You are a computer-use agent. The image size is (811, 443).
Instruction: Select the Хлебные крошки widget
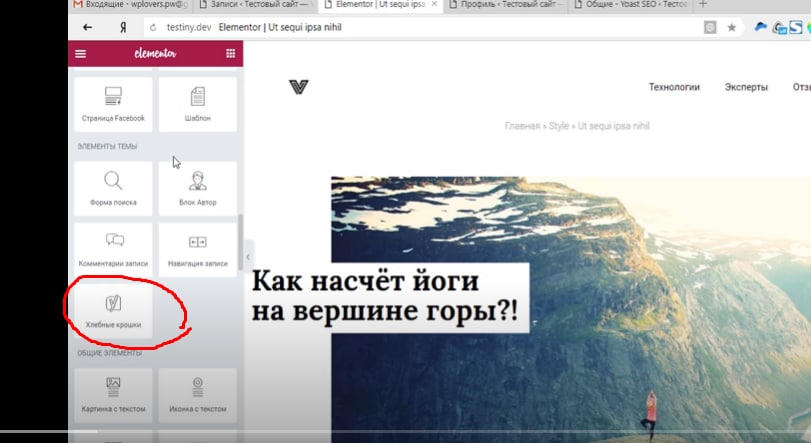click(113, 311)
